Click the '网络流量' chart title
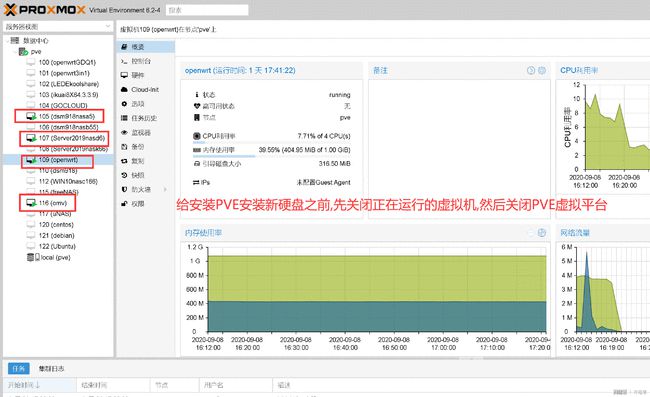 click(575, 233)
